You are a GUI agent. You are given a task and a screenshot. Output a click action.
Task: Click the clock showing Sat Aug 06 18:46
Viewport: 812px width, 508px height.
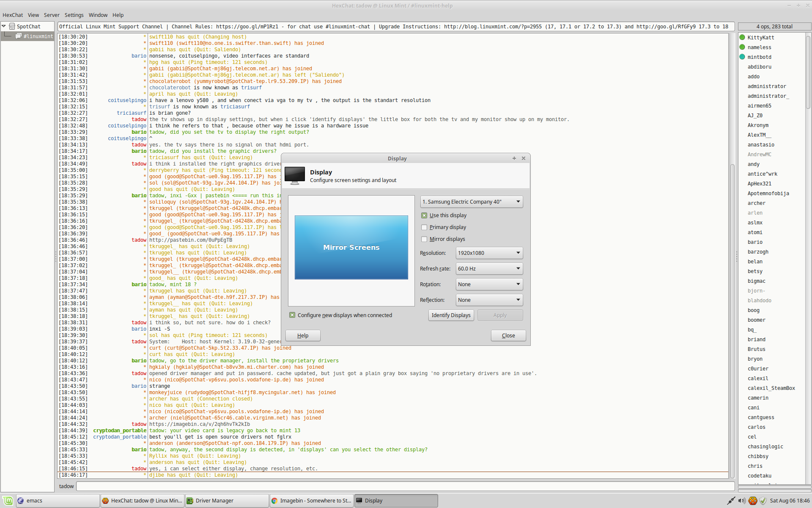(x=790, y=500)
